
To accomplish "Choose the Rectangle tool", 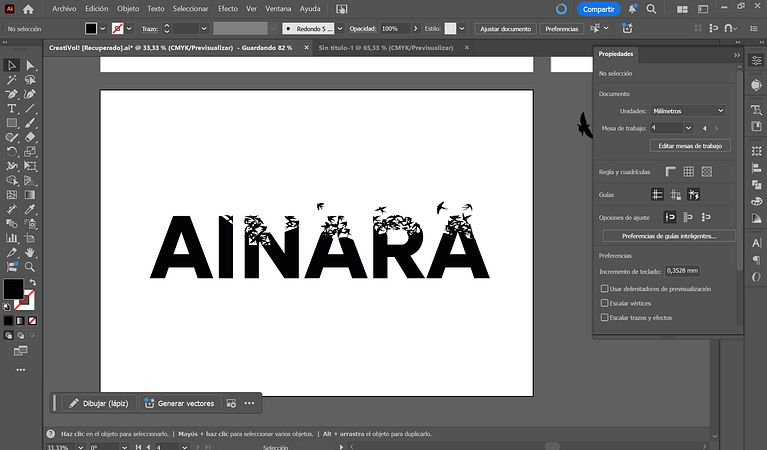I will [x=12, y=123].
